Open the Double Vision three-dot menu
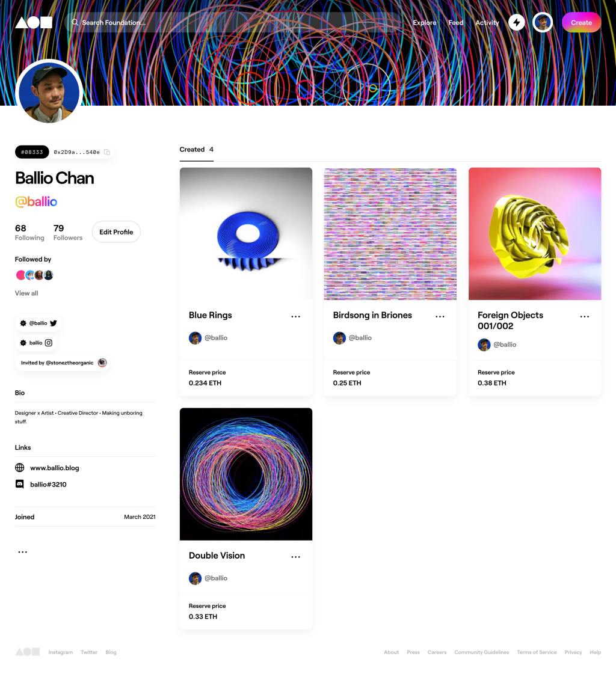Viewport: 616px width, 674px height. [x=295, y=557]
